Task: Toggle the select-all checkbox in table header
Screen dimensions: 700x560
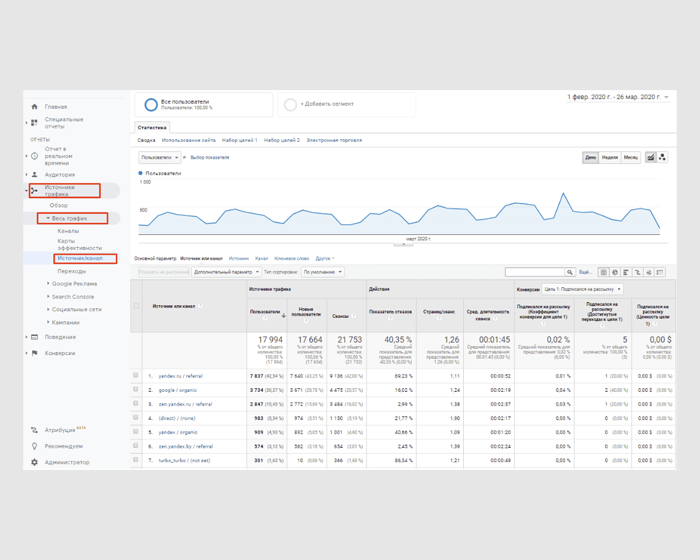Action: (136, 306)
